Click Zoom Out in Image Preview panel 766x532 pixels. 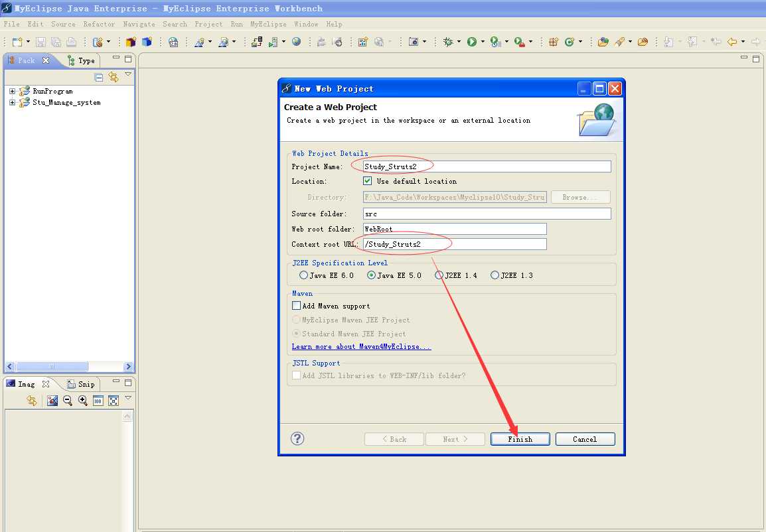68,401
